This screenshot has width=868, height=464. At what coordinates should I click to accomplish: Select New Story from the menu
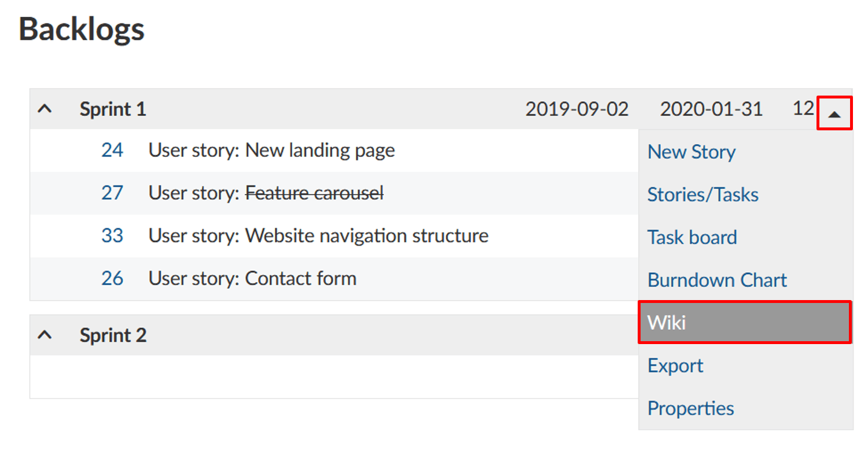click(x=692, y=152)
